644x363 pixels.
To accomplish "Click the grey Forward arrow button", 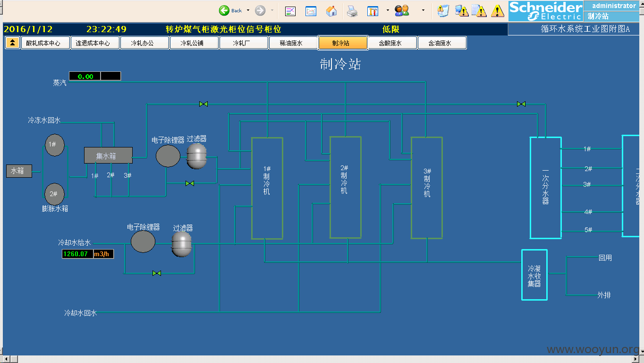I will [x=260, y=10].
